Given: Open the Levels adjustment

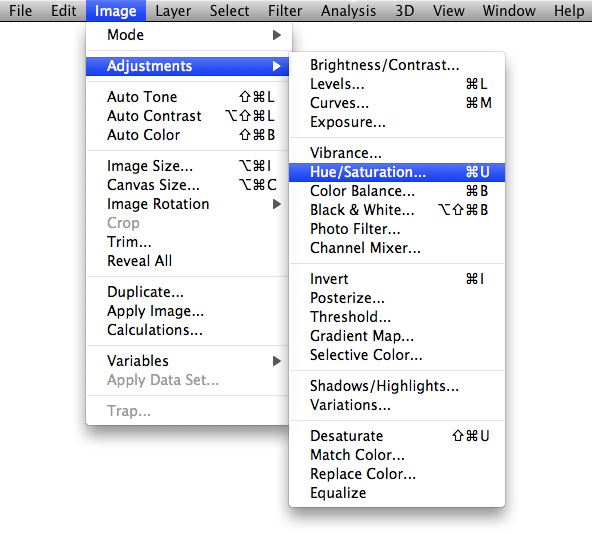Looking at the screenshot, I should pyautogui.click(x=397, y=84).
